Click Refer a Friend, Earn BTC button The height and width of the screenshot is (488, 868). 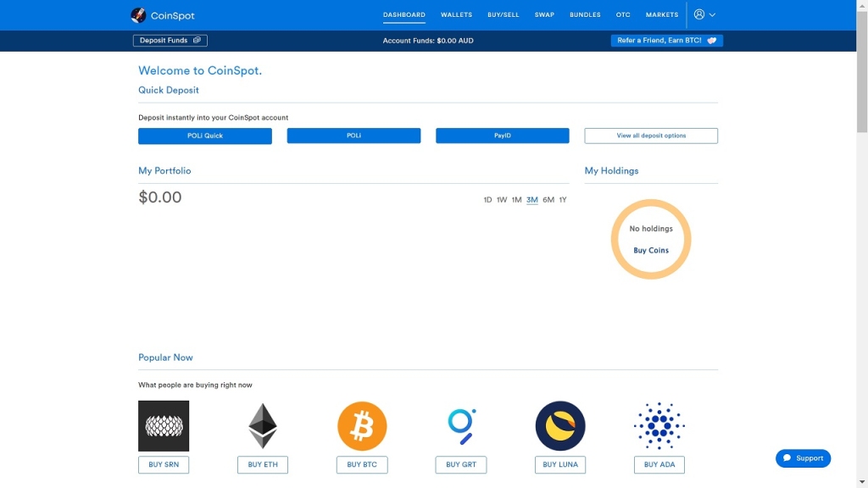tap(666, 41)
